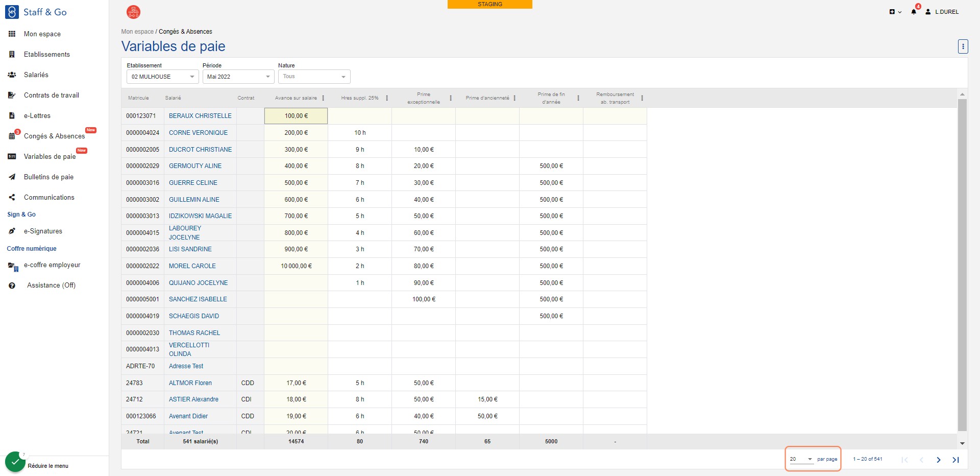
Task: Open Prime d'ancienneté column menu
Action: (x=514, y=98)
